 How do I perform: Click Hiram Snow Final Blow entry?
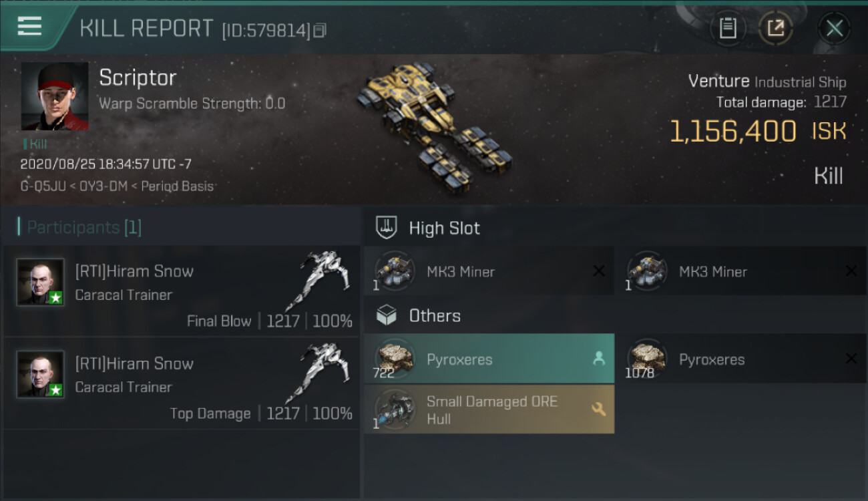(x=182, y=291)
